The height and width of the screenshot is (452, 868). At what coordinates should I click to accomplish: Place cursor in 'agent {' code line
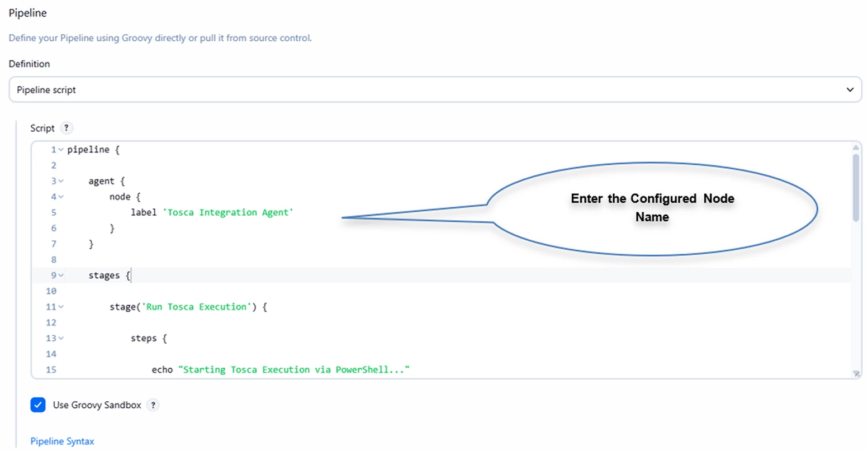coord(107,181)
